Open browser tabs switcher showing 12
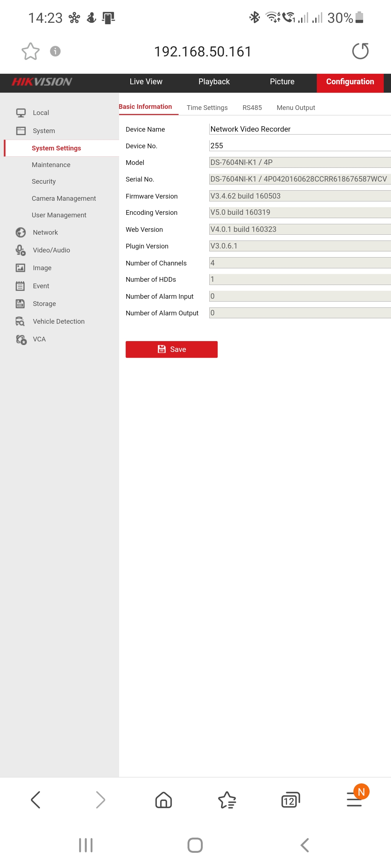 point(290,800)
